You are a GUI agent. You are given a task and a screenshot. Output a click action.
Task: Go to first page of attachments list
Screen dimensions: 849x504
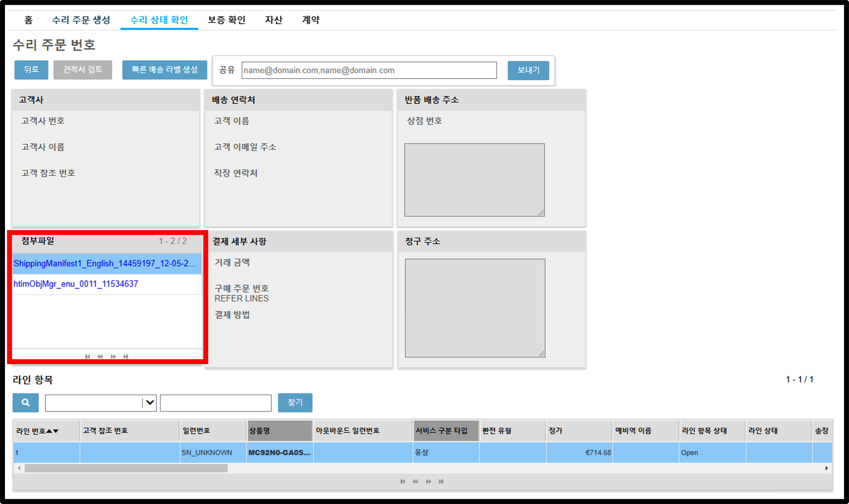(88, 356)
